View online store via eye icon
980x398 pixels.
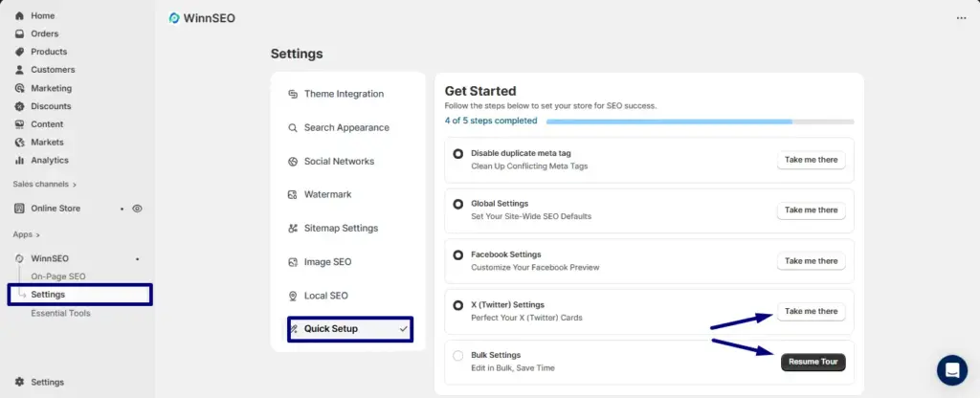(138, 209)
